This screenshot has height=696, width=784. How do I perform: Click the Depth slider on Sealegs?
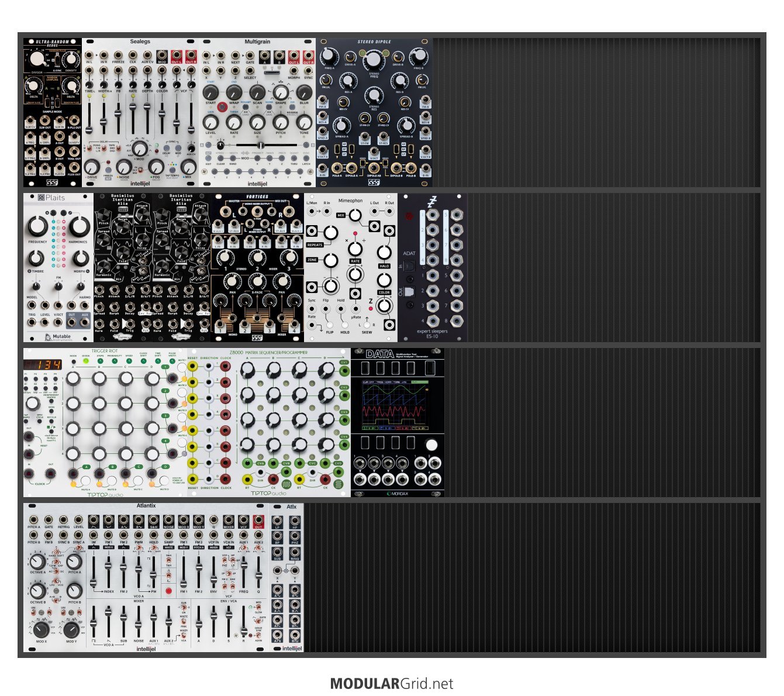coord(147,117)
